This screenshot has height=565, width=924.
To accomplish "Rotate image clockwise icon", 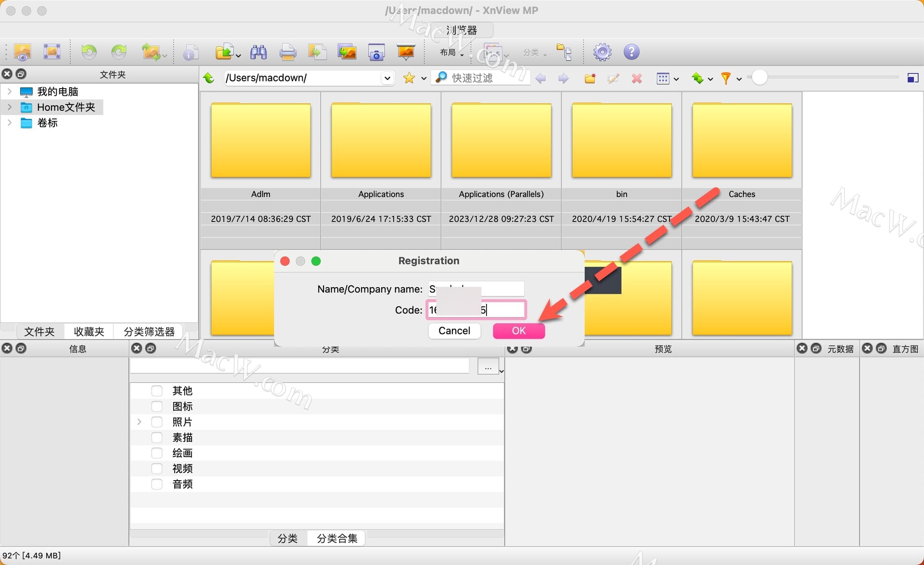I will (x=119, y=52).
